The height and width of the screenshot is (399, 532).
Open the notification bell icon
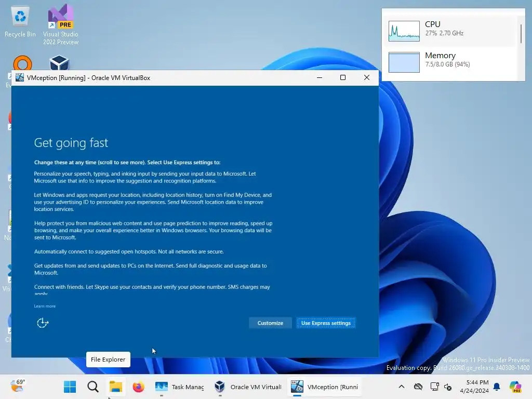tap(497, 387)
